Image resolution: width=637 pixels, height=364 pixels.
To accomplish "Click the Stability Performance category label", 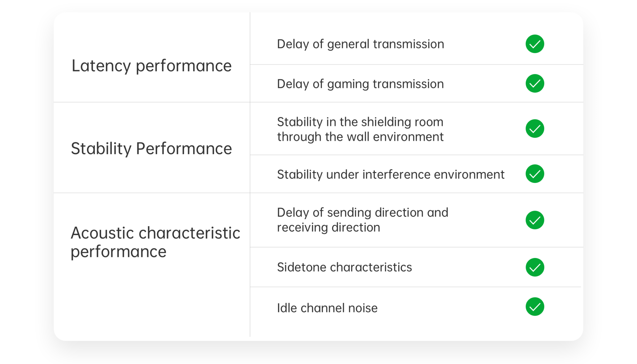I will click(x=151, y=149).
